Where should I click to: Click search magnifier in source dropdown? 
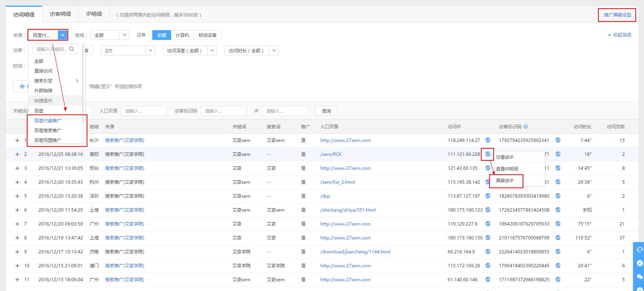72,49
